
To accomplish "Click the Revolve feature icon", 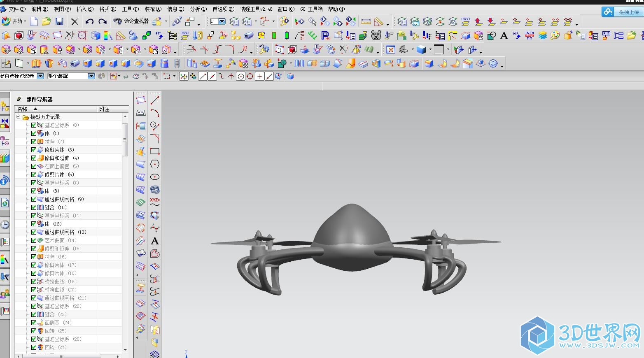I will pos(49,63).
